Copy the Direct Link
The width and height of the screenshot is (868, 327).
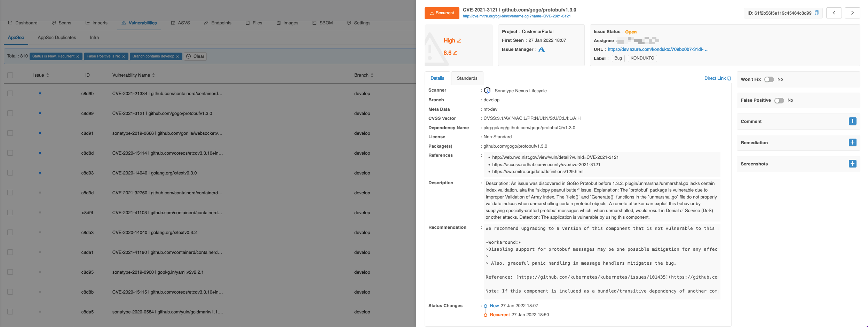point(718,78)
